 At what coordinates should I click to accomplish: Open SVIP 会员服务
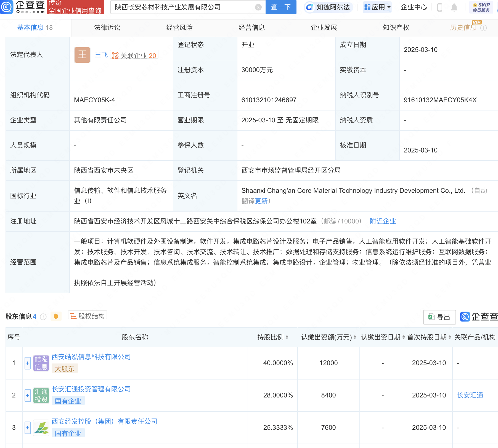(481, 7)
